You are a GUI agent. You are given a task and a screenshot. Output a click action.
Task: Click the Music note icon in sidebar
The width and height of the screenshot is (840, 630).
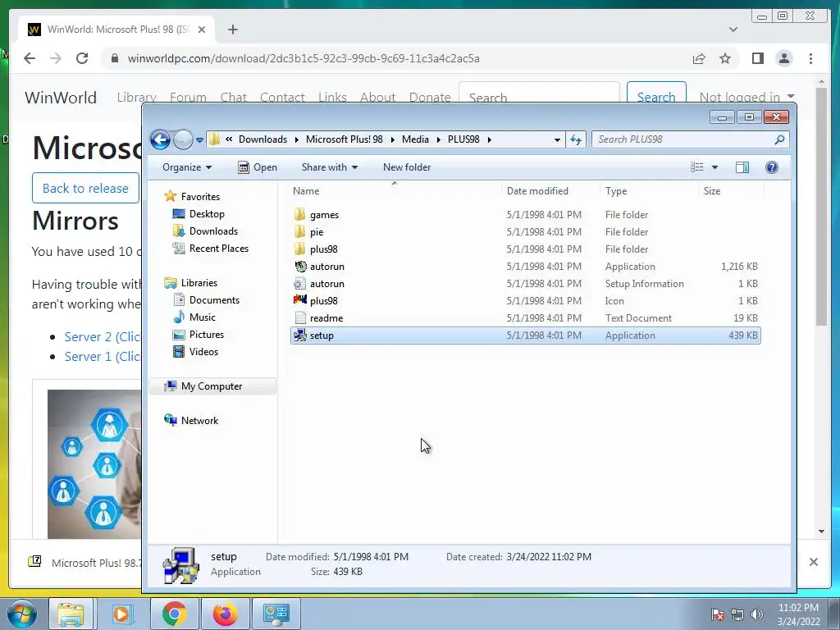(x=179, y=317)
